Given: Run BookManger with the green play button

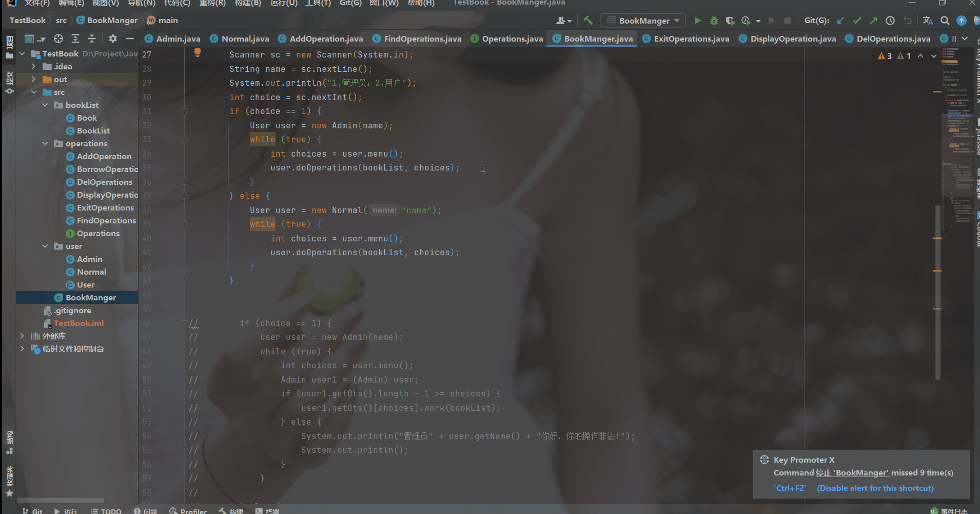Looking at the screenshot, I should point(697,21).
